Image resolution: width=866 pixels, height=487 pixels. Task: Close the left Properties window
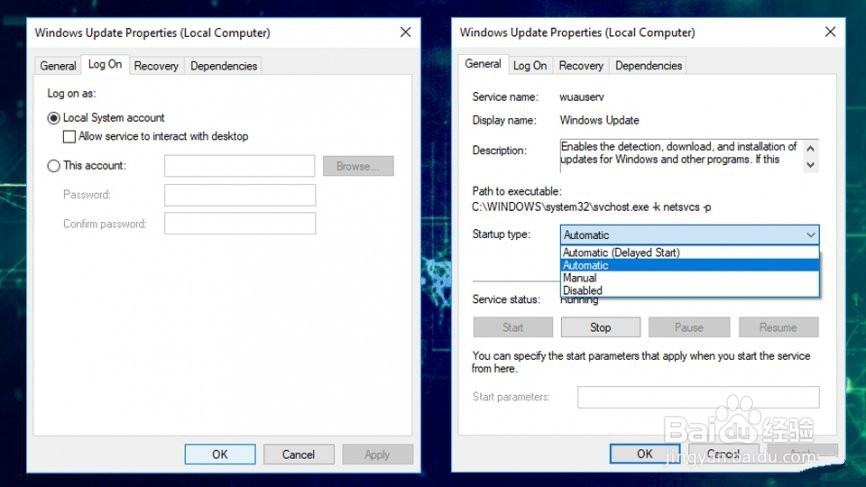[405, 33]
